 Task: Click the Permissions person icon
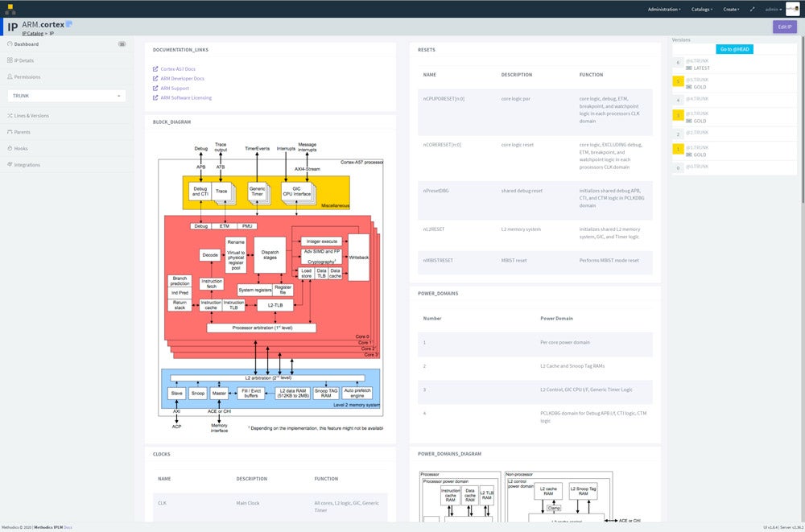click(10, 76)
